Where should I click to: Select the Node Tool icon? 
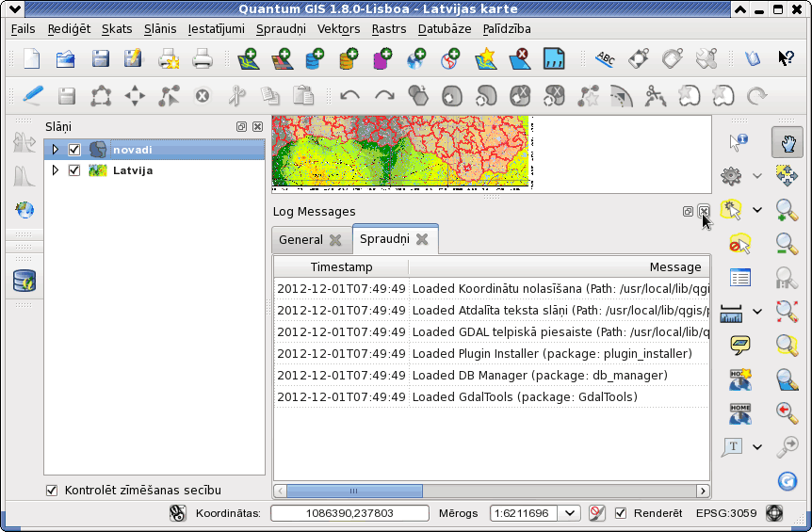click(169, 96)
